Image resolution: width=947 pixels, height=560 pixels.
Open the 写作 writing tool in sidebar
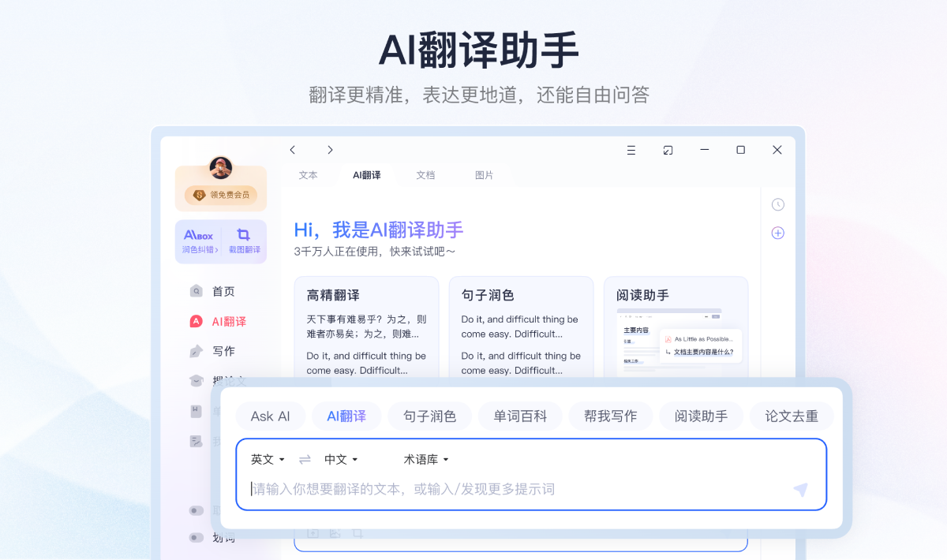[x=223, y=351]
